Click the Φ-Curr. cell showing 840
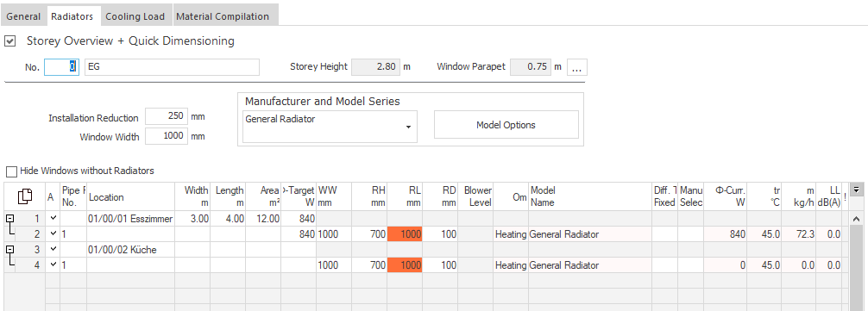Screen dimensions: 868x311 pyautogui.click(x=725, y=234)
